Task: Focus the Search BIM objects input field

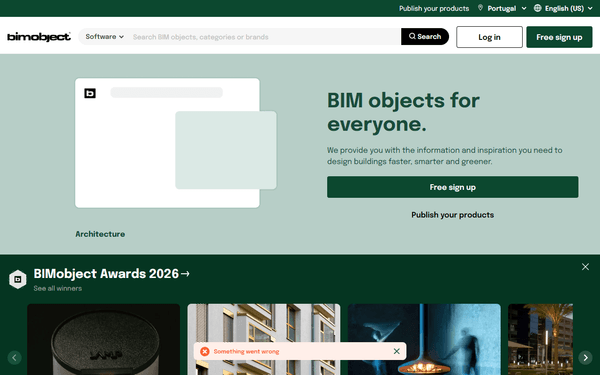Action: point(264,37)
